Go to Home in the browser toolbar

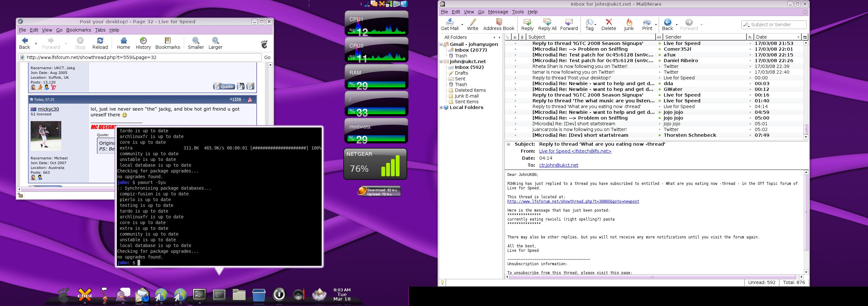123,43
